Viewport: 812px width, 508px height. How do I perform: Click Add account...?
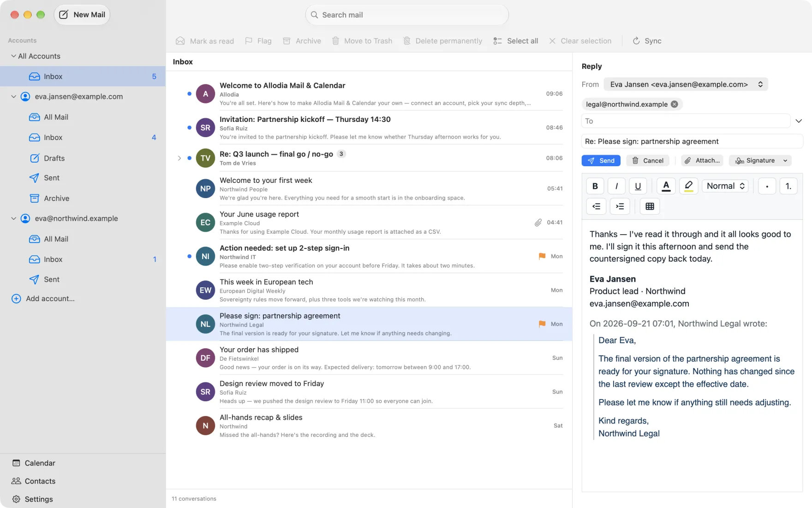[x=43, y=298]
